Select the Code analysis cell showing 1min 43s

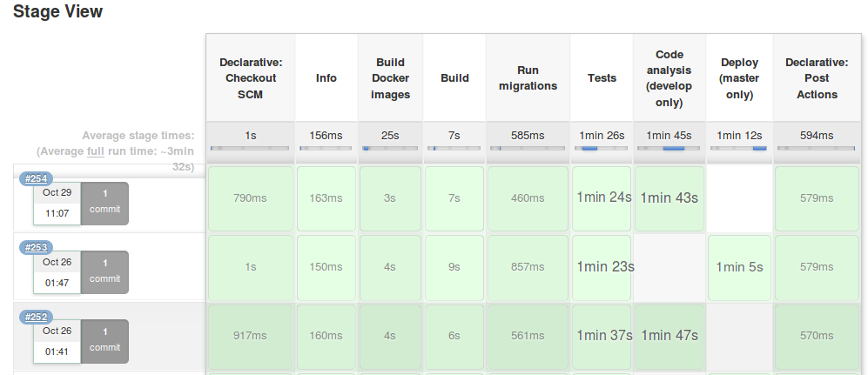pyautogui.click(x=669, y=198)
